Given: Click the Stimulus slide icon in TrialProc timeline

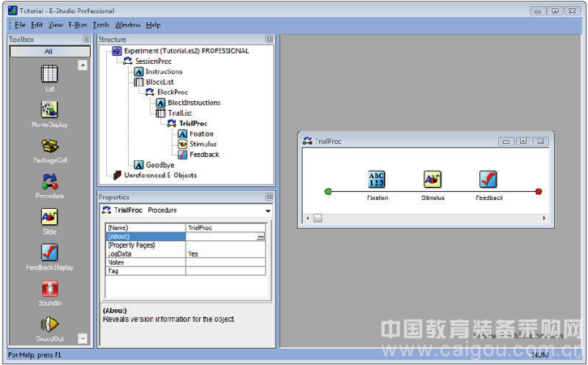Looking at the screenshot, I should pyautogui.click(x=432, y=180).
